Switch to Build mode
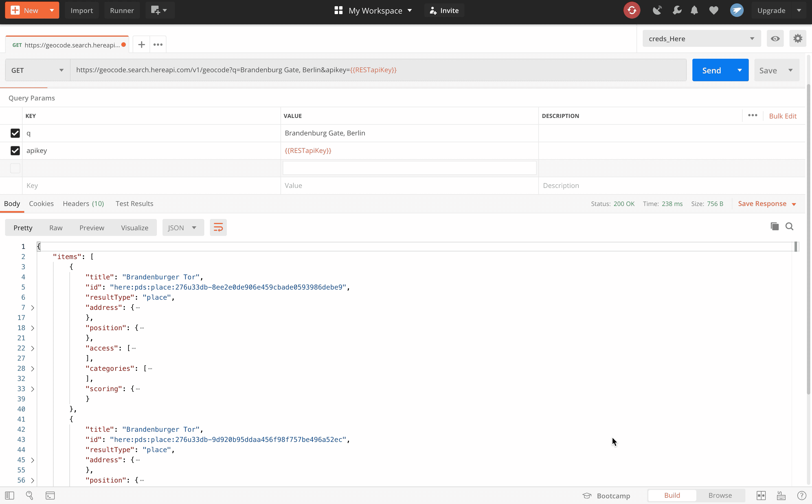Screen dimensions: 812x504 pos(672,496)
